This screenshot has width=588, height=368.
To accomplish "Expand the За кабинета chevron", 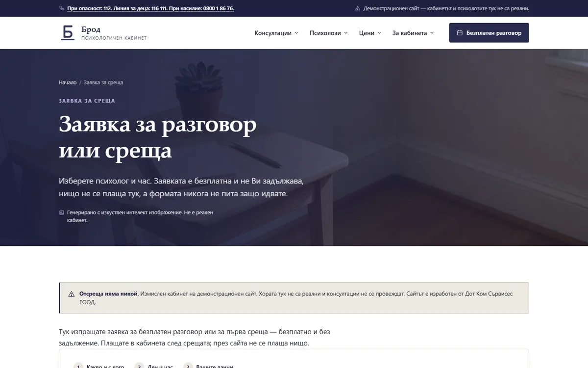I will pos(432,33).
